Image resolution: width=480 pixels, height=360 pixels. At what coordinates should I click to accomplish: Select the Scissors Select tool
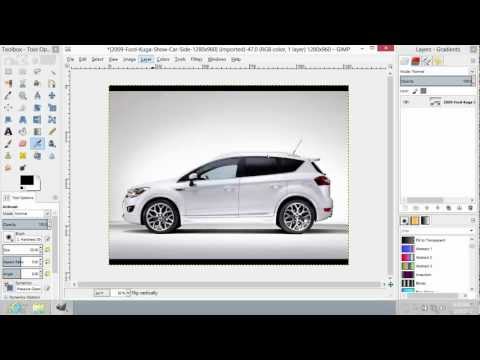[x=23, y=84]
